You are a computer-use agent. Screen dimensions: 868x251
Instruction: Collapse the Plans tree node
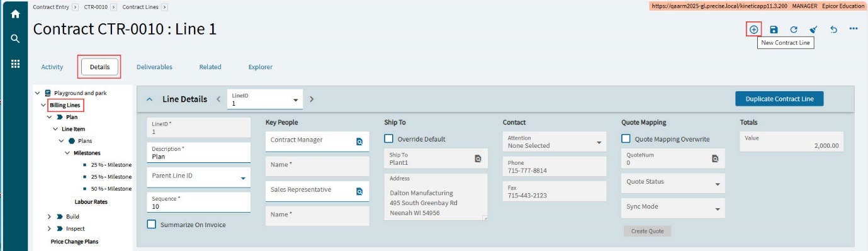62,141
